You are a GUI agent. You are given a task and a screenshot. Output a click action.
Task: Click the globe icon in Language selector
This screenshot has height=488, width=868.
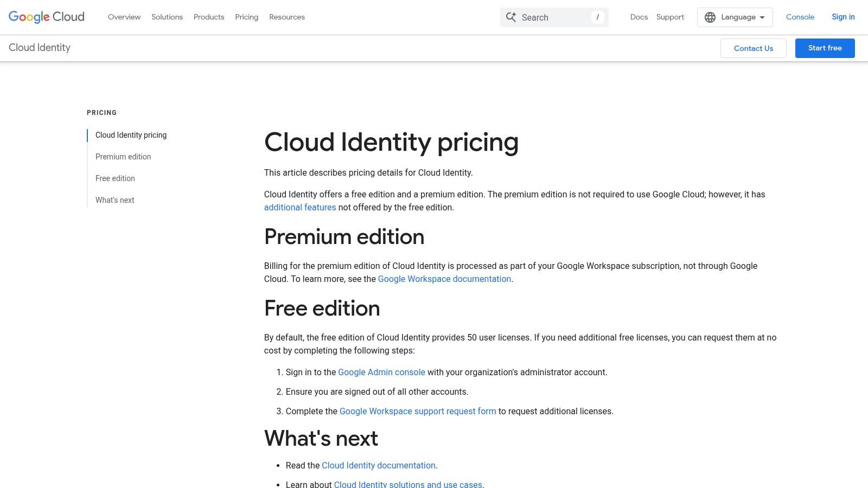[x=710, y=17]
